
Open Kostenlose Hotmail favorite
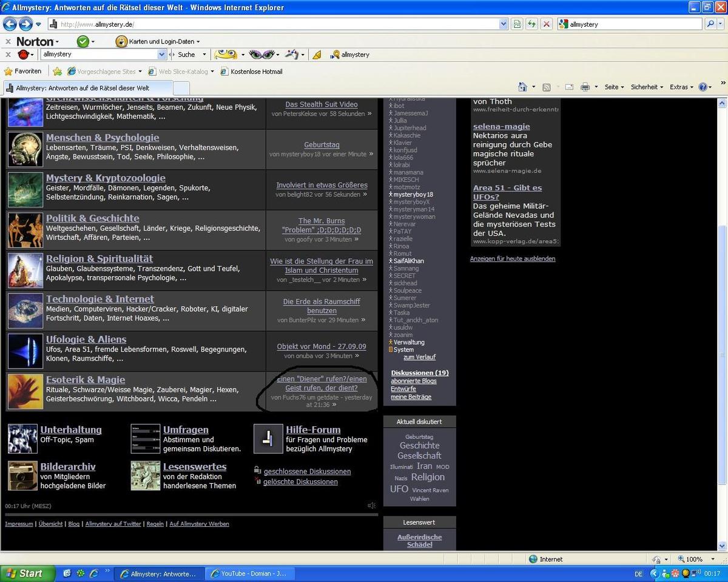pyautogui.click(x=251, y=72)
